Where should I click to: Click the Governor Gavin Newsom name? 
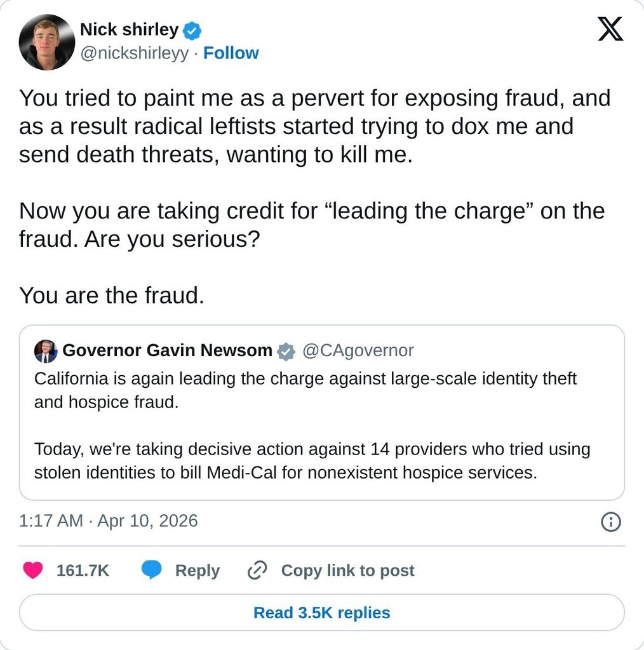(167, 350)
